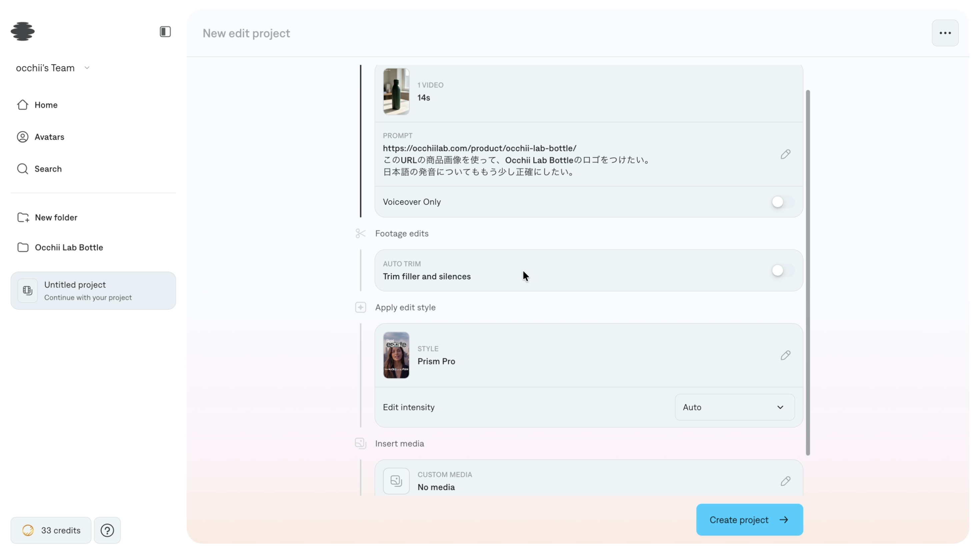Open Avatars in sidebar
This screenshot has height=553, width=980.
41,137
